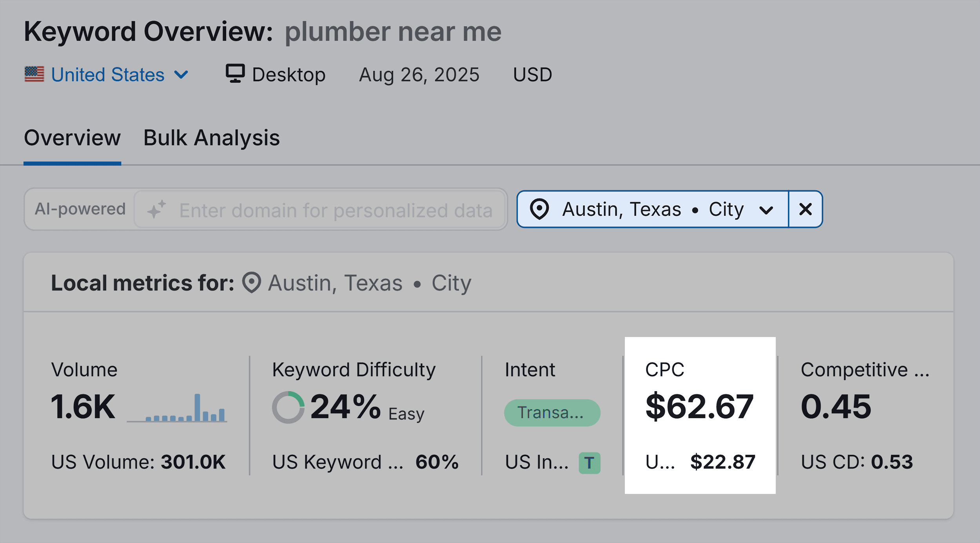
Task: Click the location pin beside Local metrics for
Action: point(251,282)
